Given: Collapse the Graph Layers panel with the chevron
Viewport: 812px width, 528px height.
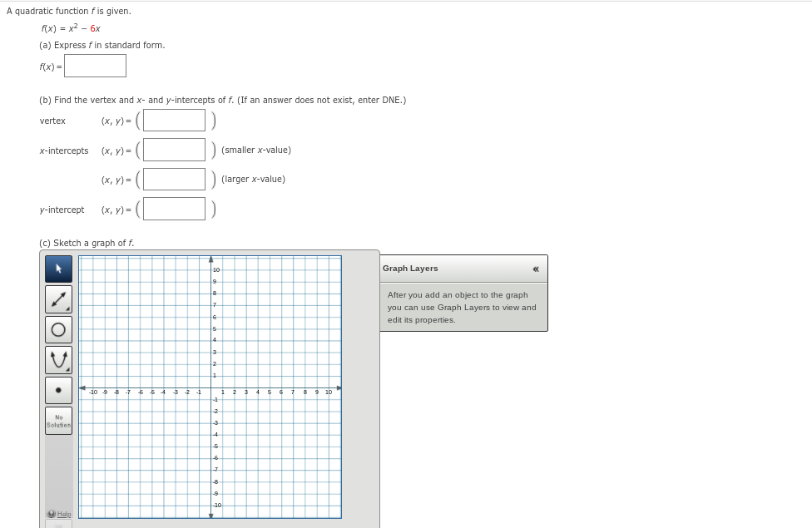Looking at the screenshot, I should click(537, 269).
